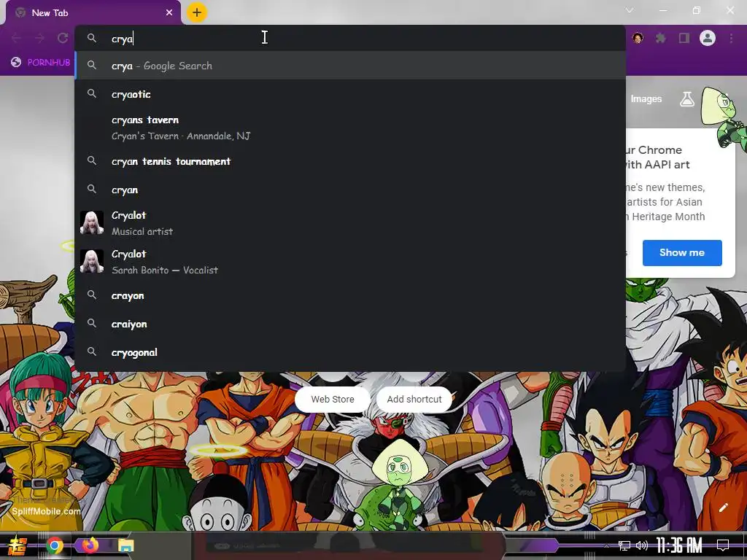The width and height of the screenshot is (747, 560).
Task: Close the New Tab tab
Action: click(169, 13)
